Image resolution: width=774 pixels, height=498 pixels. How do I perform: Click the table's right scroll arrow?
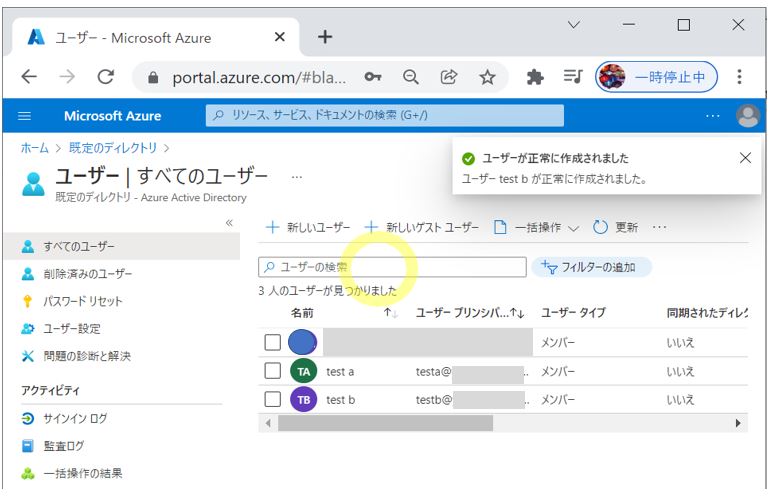pos(738,423)
